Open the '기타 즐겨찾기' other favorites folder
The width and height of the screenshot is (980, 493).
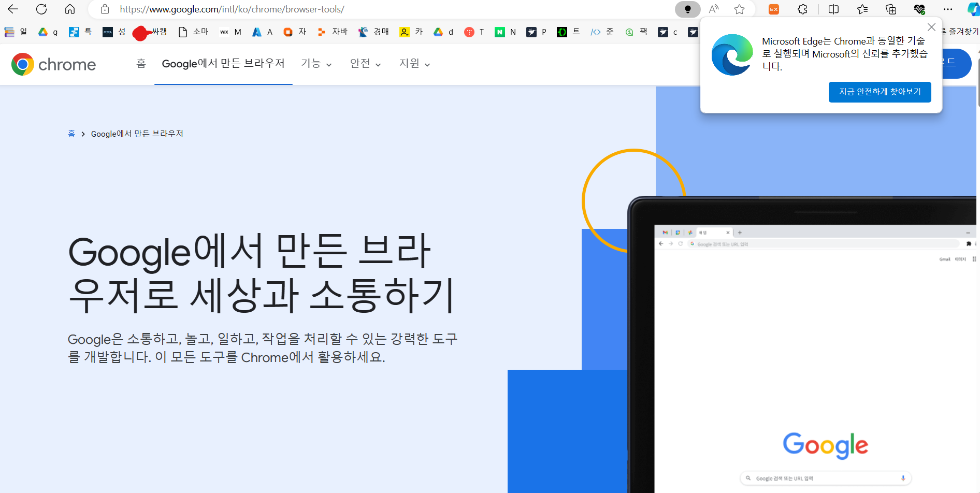(961, 32)
